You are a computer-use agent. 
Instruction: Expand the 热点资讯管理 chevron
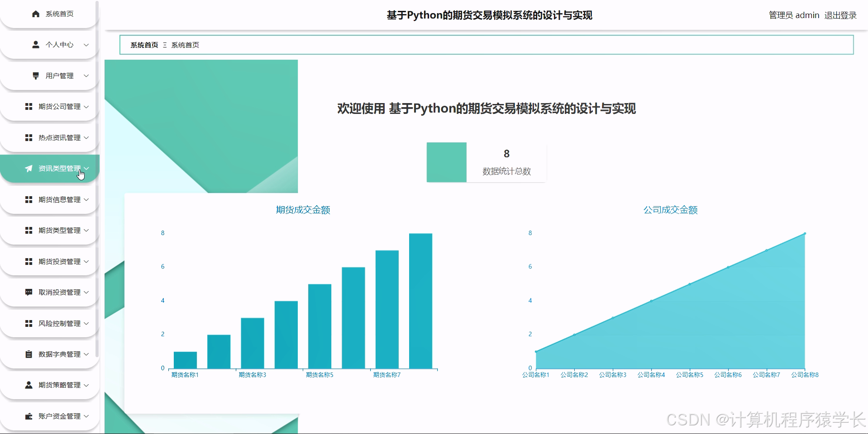point(86,137)
